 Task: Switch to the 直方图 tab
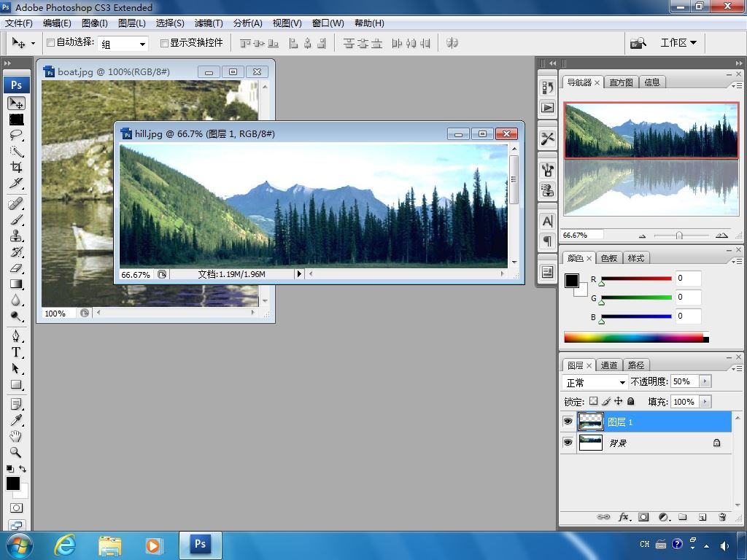[621, 82]
